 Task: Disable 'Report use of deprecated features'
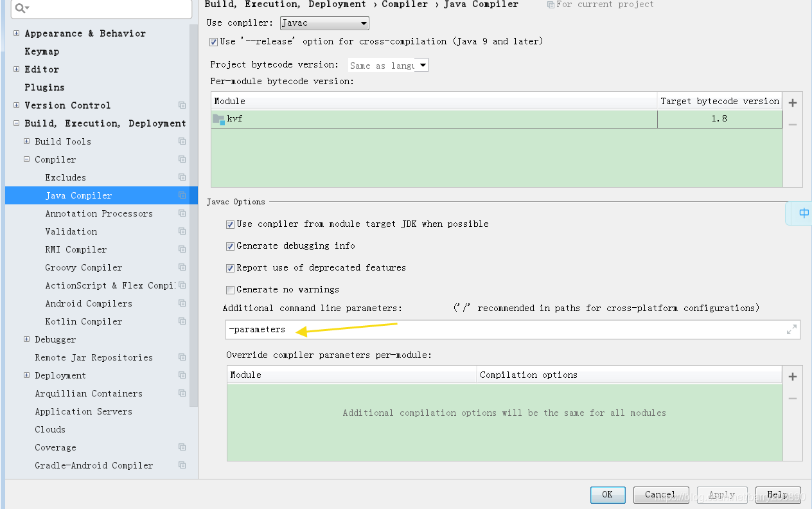pyautogui.click(x=230, y=267)
